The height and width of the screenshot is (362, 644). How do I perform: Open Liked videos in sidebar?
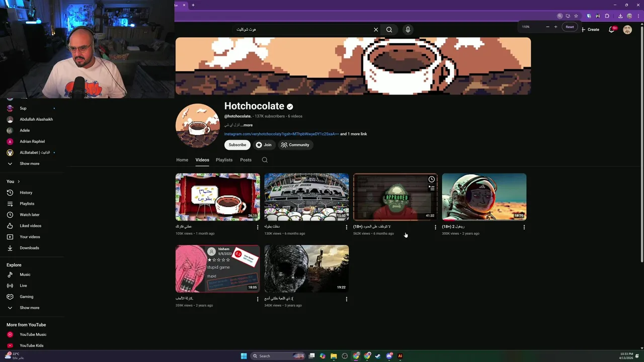31,226
